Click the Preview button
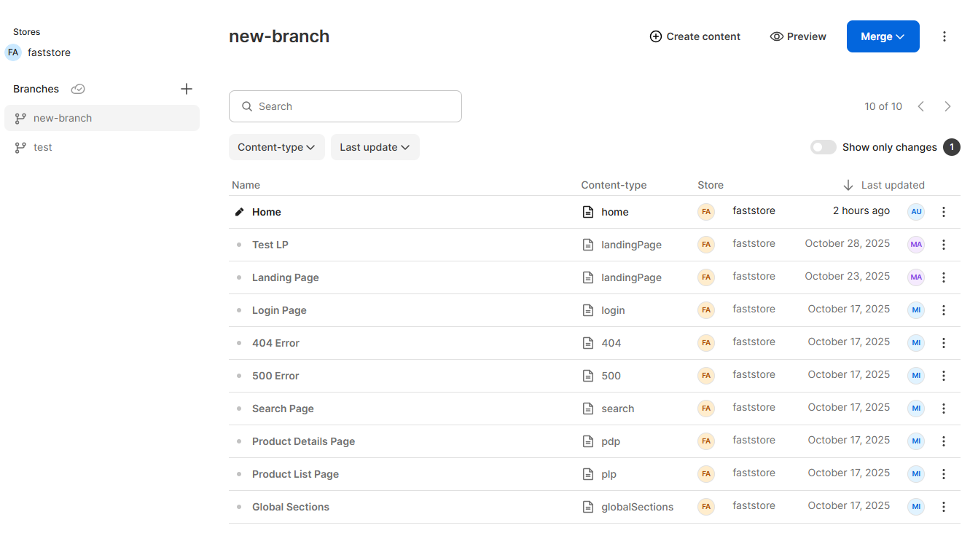This screenshot has height=560, width=970. coord(798,36)
